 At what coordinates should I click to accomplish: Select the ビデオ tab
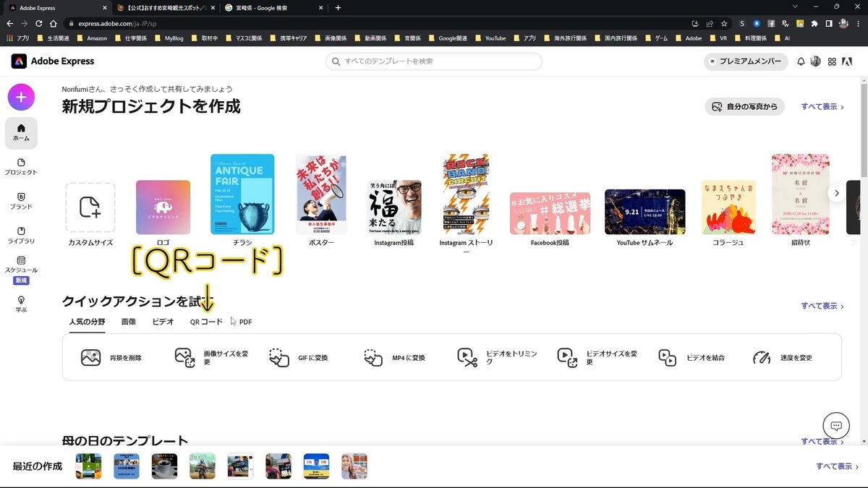[x=163, y=322]
